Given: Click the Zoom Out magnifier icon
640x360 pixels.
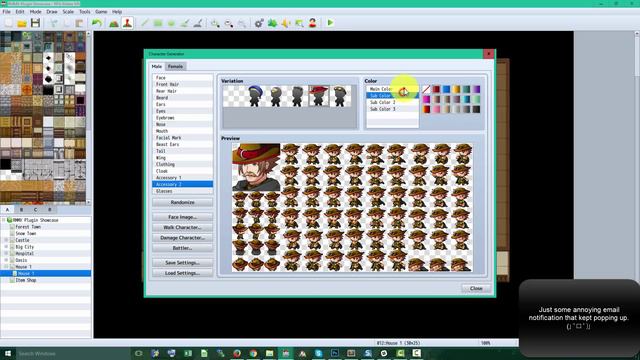Looking at the screenshot, I should [x=229, y=23].
